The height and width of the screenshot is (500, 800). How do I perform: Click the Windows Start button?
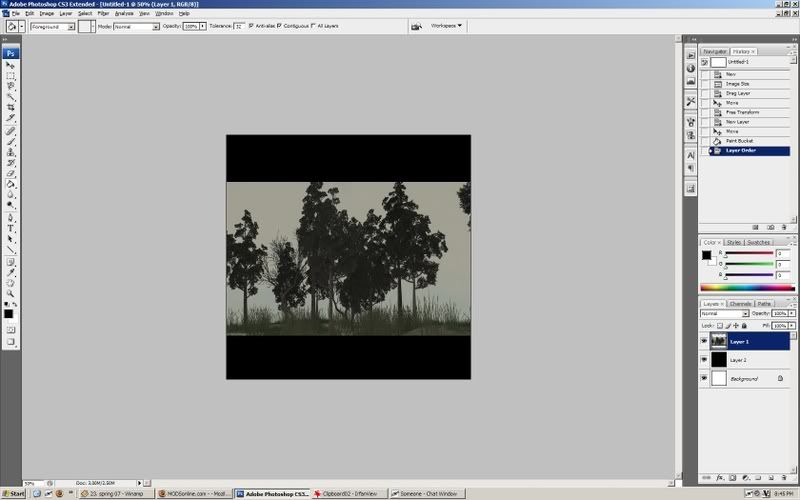click(12, 493)
